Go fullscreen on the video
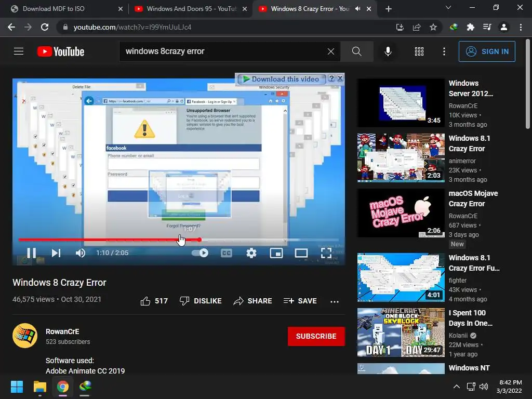The height and width of the screenshot is (399, 532). (x=326, y=253)
